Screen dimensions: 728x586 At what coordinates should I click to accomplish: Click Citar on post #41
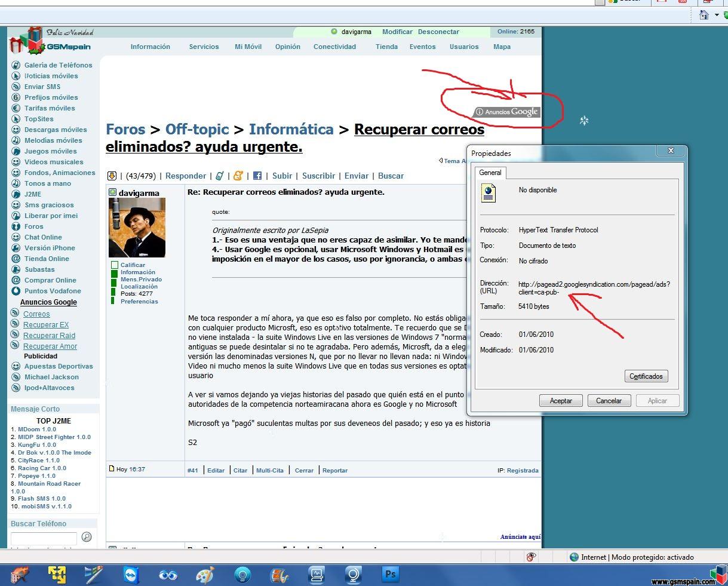[240, 470]
